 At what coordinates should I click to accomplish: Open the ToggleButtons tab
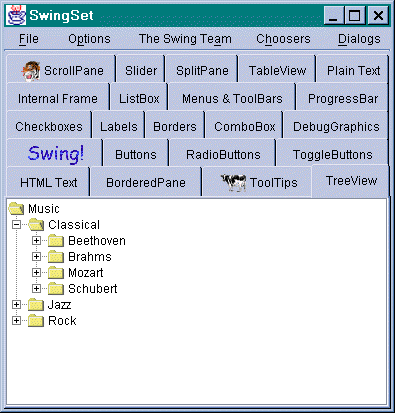coord(333,154)
